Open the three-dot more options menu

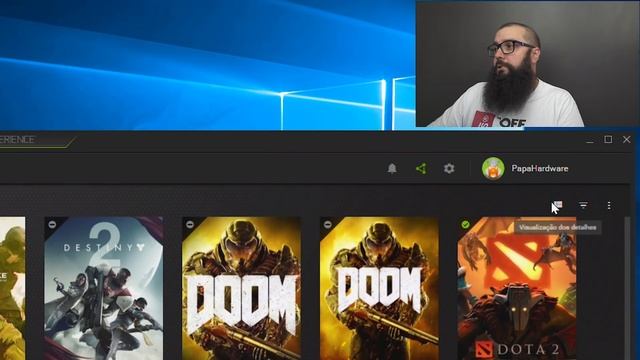(609, 205)
